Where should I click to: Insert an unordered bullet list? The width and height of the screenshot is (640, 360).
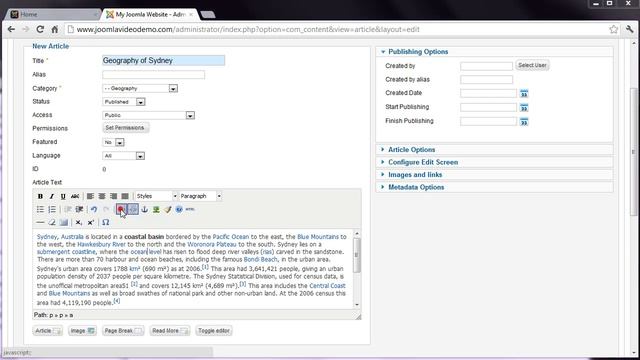point(40,209)
